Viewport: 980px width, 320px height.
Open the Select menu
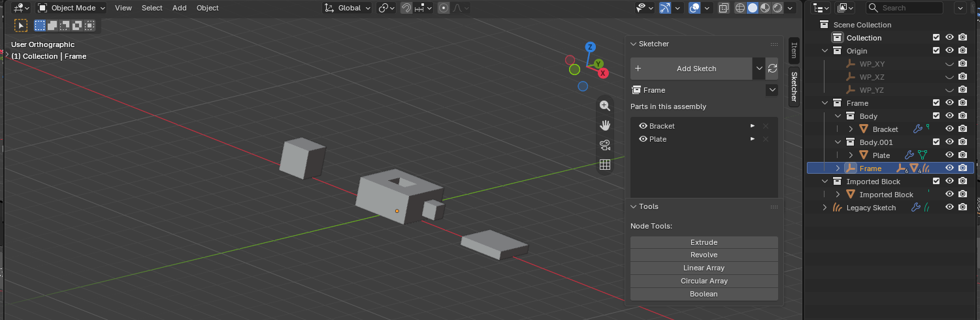click(152, 8)
